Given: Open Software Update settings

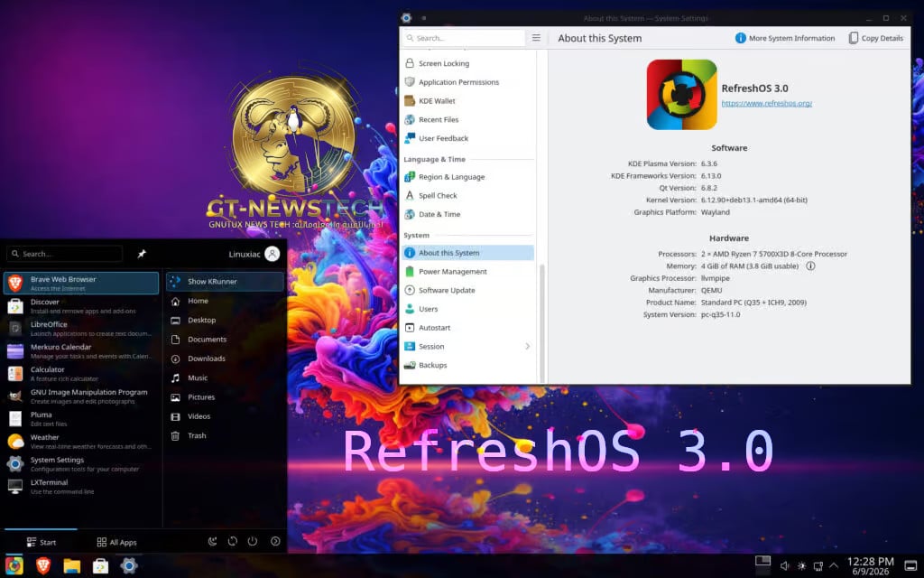Looking at the screenshot, I should point(467,290).
